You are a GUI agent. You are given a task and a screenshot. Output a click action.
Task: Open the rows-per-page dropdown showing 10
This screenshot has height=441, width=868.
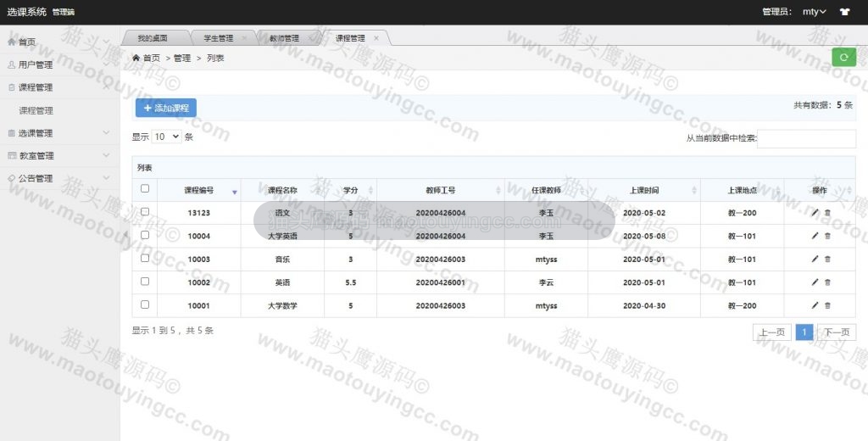[x=167, y=137]
